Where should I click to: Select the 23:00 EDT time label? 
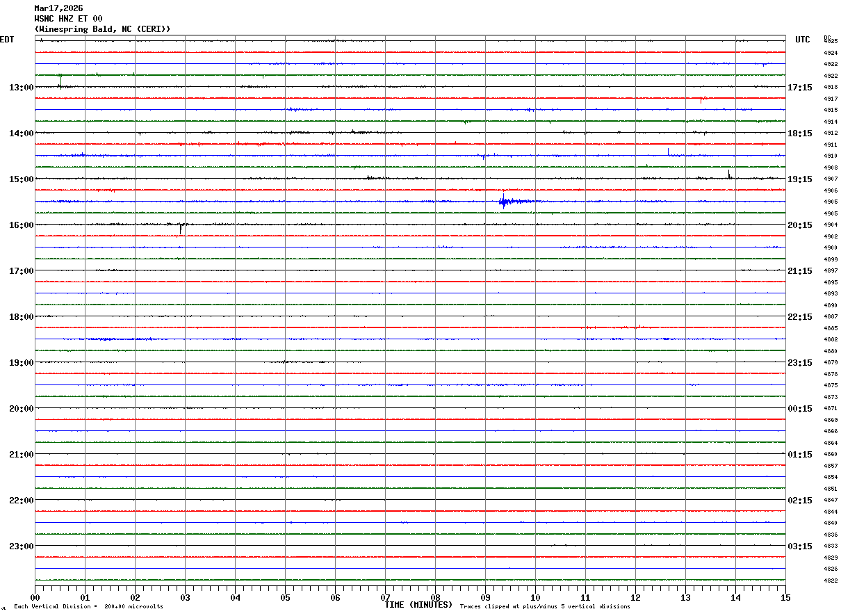click(21, 546)
